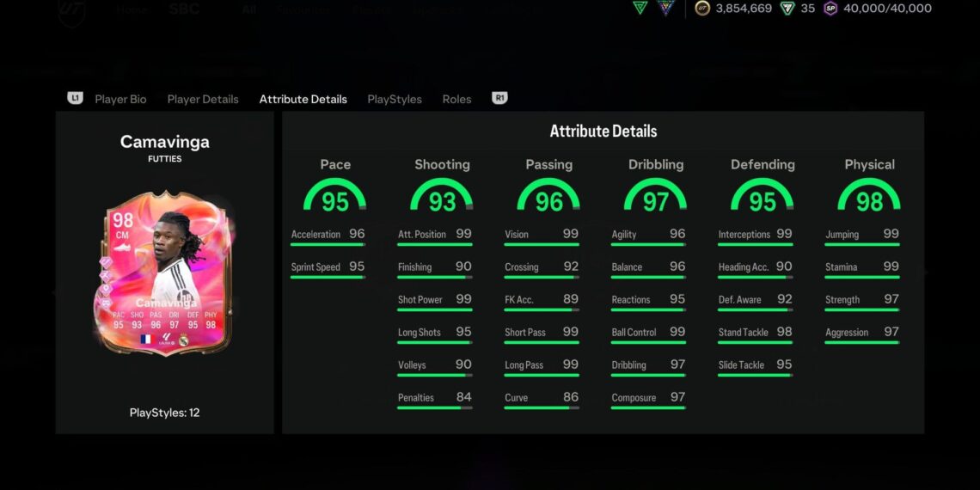This screenshot has width=980, height=490.
Task: Click the green shield points icon beside 35
Action: click(787, 9)
